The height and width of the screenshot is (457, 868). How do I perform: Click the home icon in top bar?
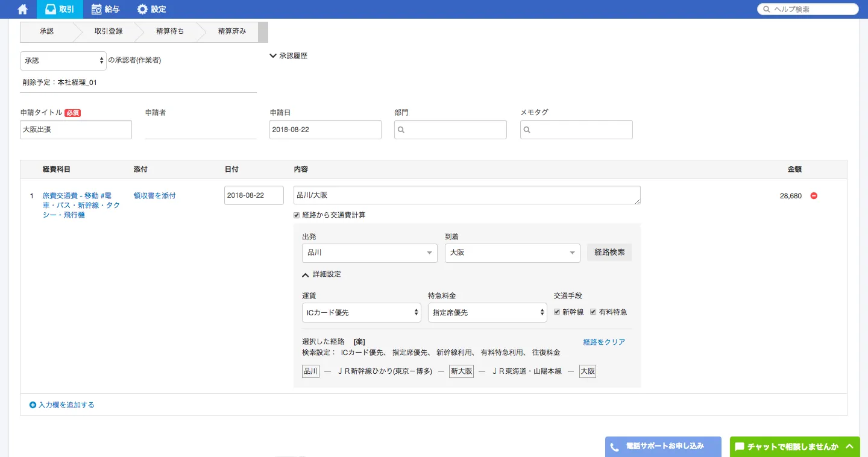click(x=23, y=9)
